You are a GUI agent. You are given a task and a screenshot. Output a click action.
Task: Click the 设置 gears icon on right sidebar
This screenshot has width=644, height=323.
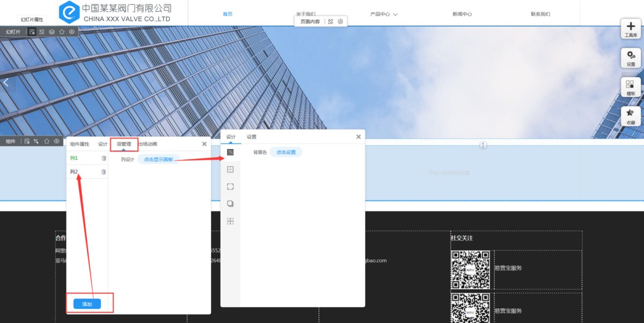[x=631, y=58]
